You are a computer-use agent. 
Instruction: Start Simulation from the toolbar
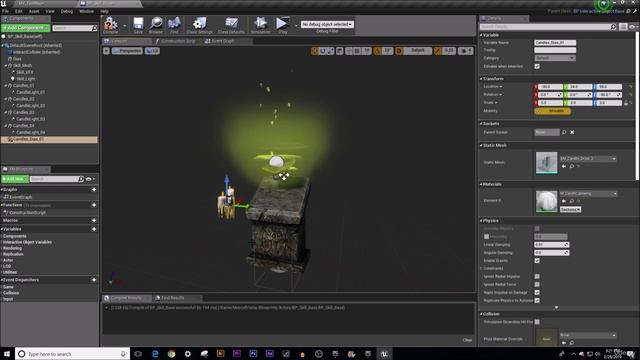(x=260, y=24)
